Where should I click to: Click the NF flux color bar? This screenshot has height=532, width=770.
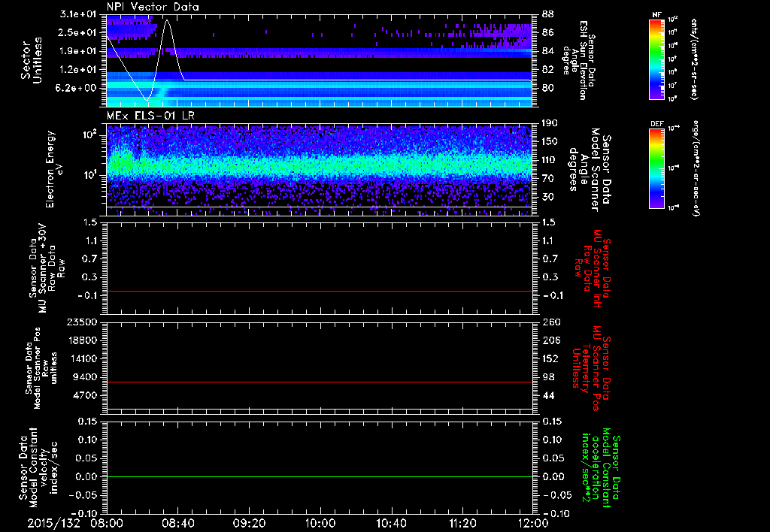coord(657,59)
